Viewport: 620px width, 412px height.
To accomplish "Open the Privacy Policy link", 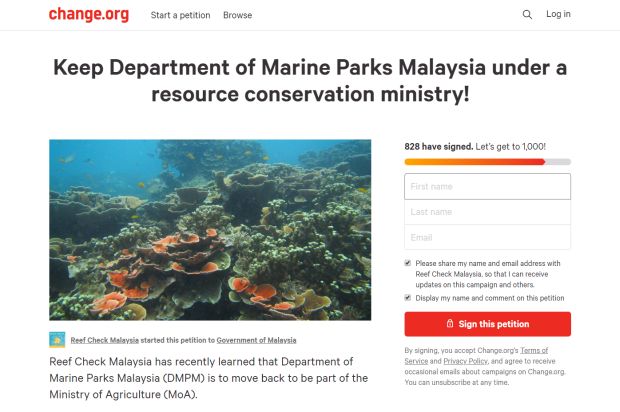I will 463,360.
